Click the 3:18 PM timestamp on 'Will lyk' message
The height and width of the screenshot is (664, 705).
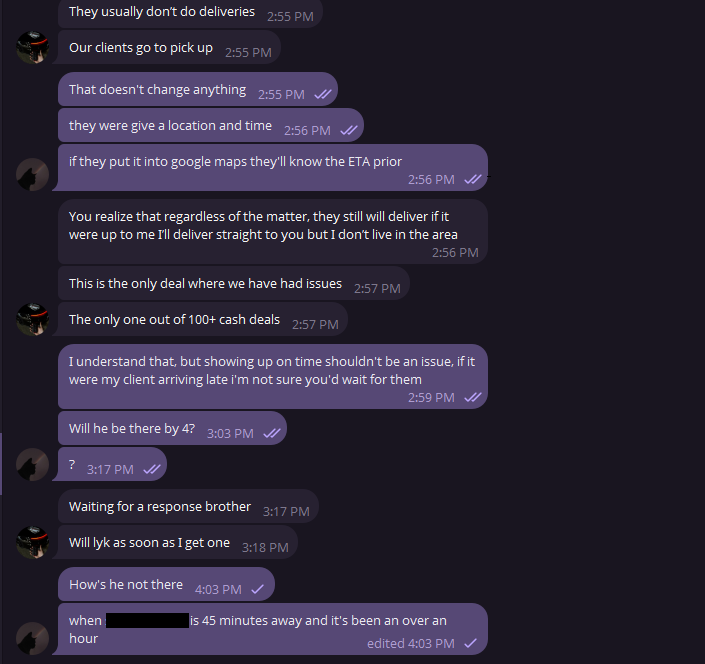[265, 548]
